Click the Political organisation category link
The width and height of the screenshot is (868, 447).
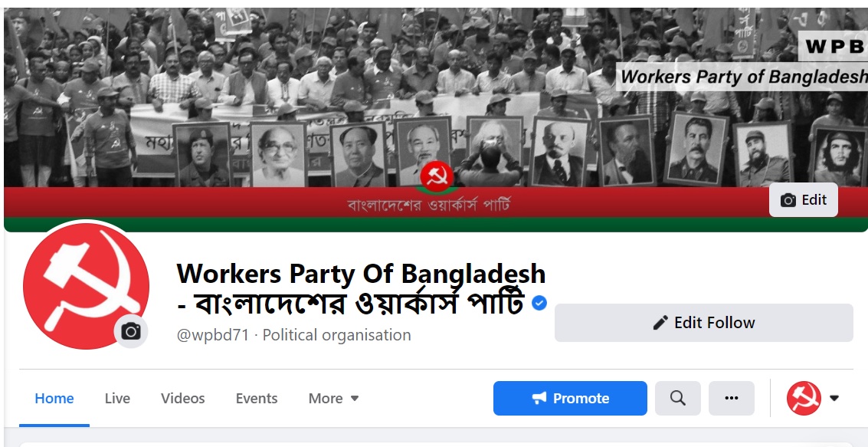[336, 335]
